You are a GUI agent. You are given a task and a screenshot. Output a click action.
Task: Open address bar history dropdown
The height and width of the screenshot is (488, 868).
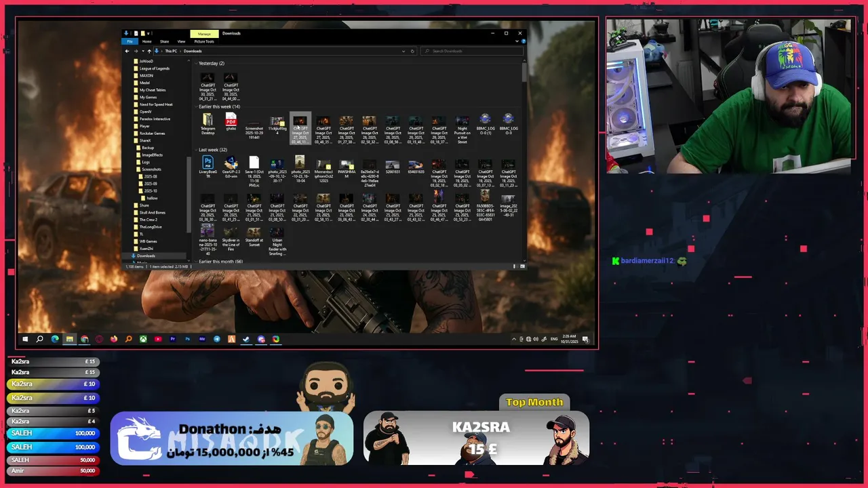(x=403, y=51)
